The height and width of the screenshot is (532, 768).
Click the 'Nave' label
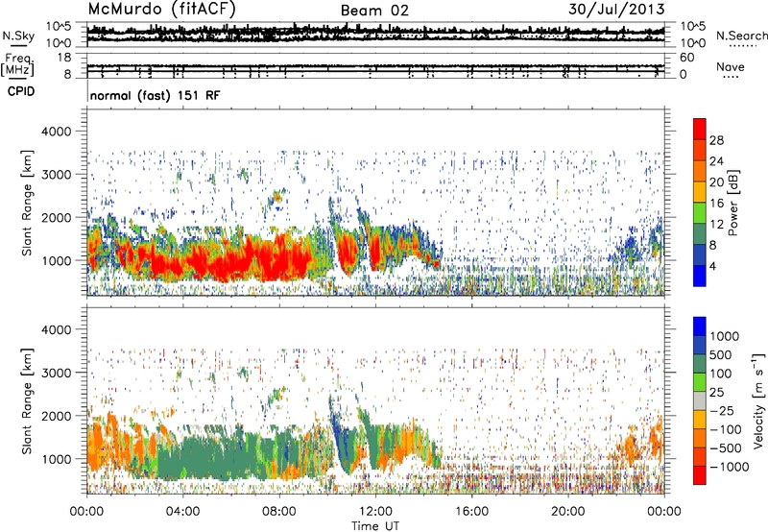tap(731, 66)
